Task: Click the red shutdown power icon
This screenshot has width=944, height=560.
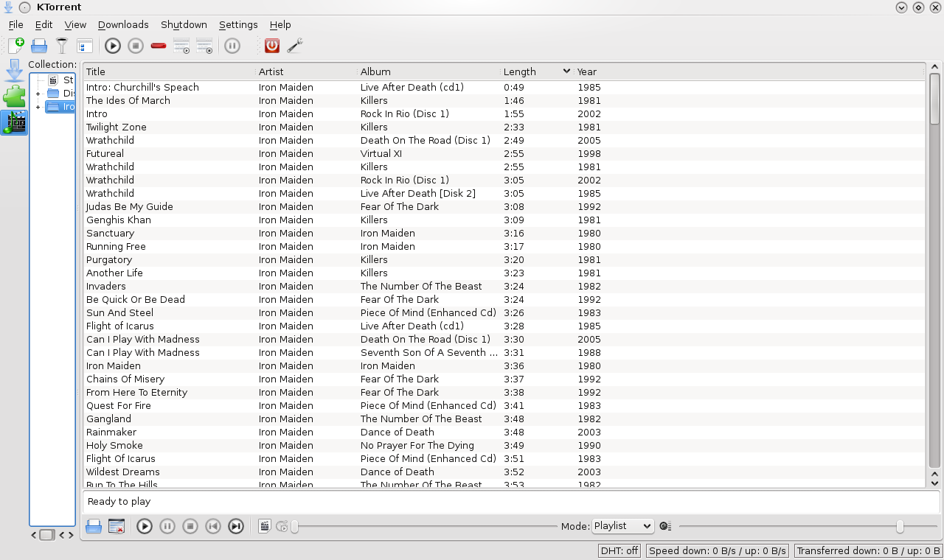Action: coord(272,46)
